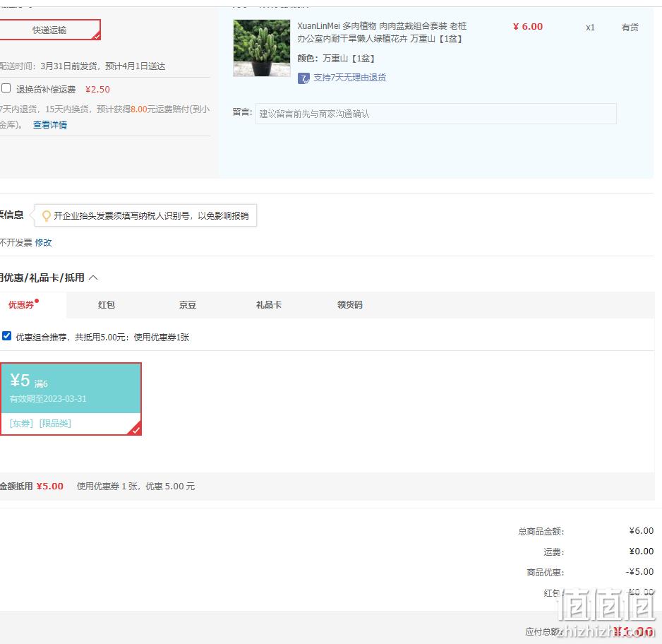662x644 pixels.
Task: Click the 运费 value ¥0.00
Action: [642, 551]
